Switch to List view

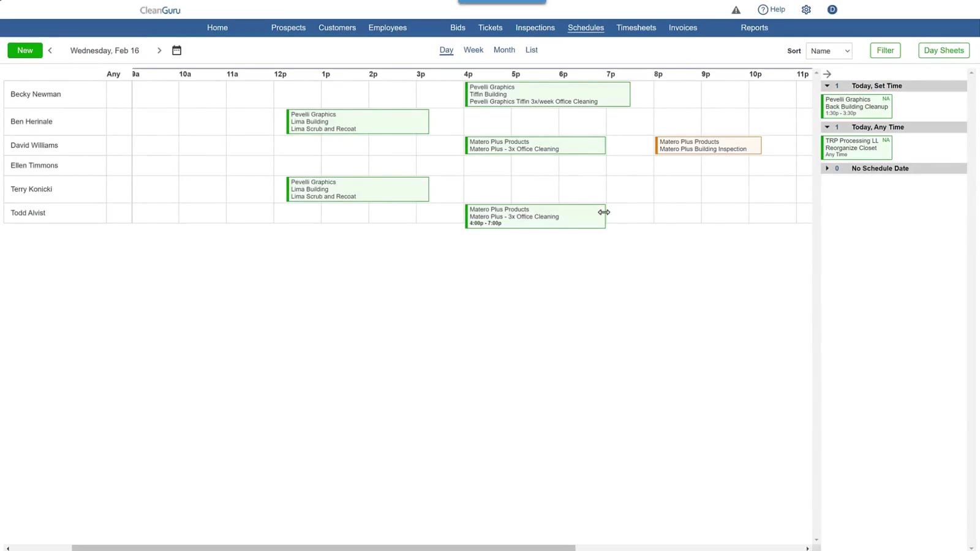532,50
